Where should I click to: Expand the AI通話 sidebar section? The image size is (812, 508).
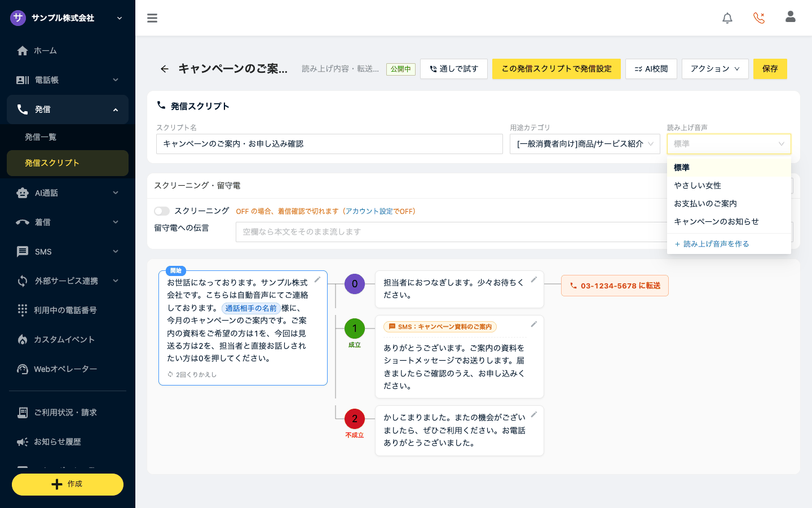point(68,193)
